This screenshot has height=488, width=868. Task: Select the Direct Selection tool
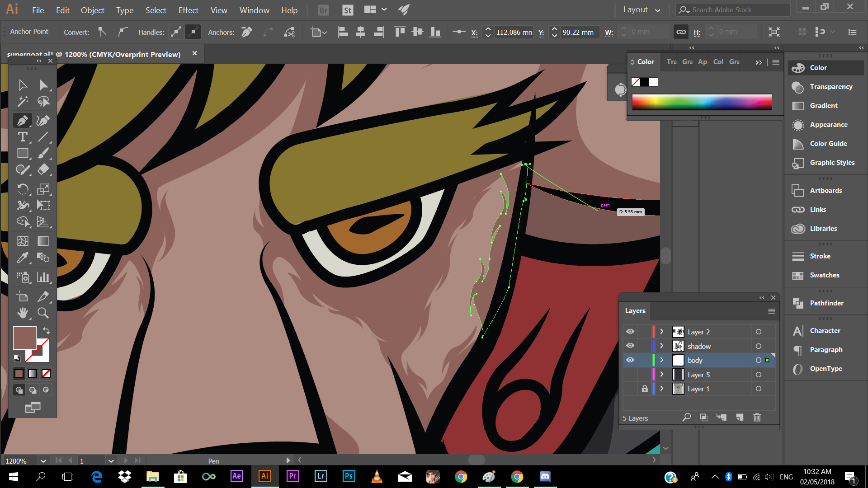tap(43, 85)
